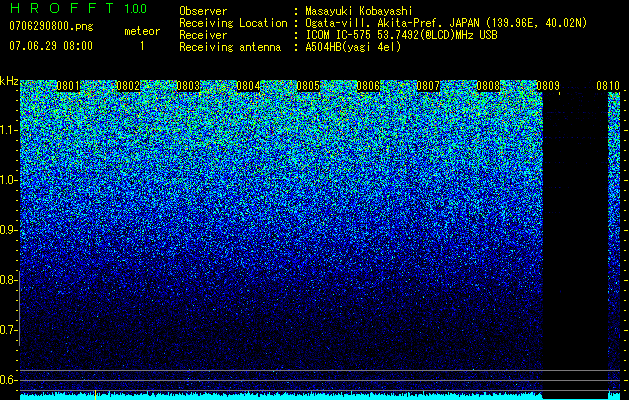The image size is (629, 400).
Task: Click the 1.1 frequency axis label
Action: [9, 130]
